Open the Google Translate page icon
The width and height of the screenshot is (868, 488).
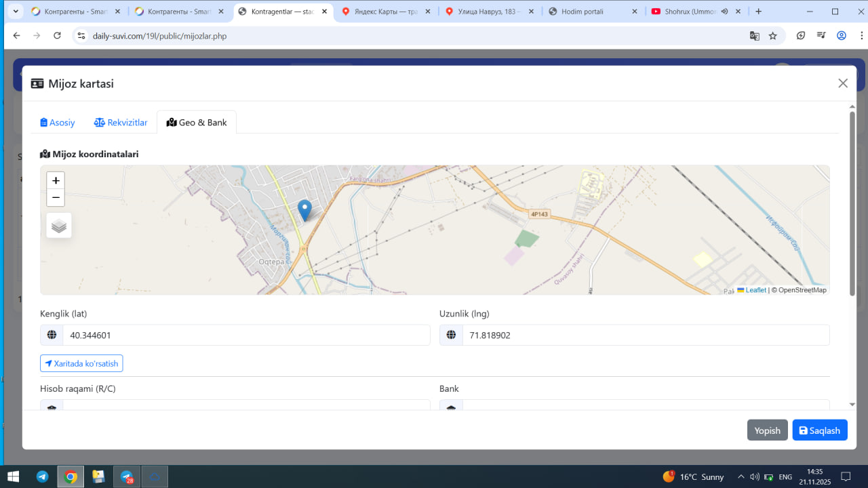tap(754, 36)
